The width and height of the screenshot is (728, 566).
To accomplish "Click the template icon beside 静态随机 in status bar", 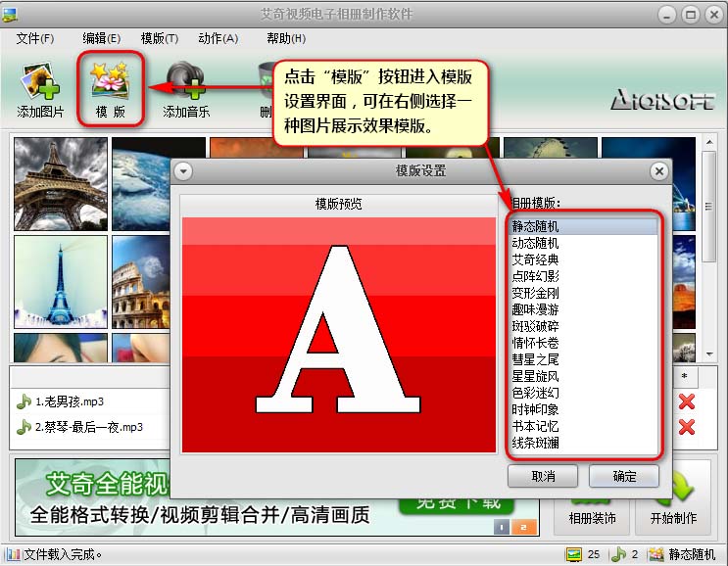I will pyautogui.click(x=655, y=554).
